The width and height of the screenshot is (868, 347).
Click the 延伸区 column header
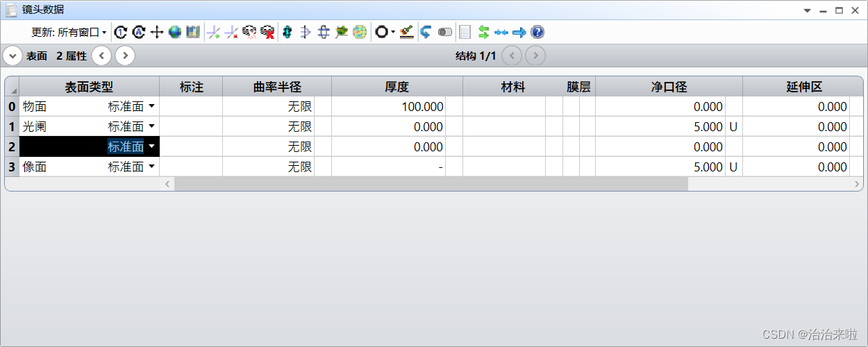[803, 87]
